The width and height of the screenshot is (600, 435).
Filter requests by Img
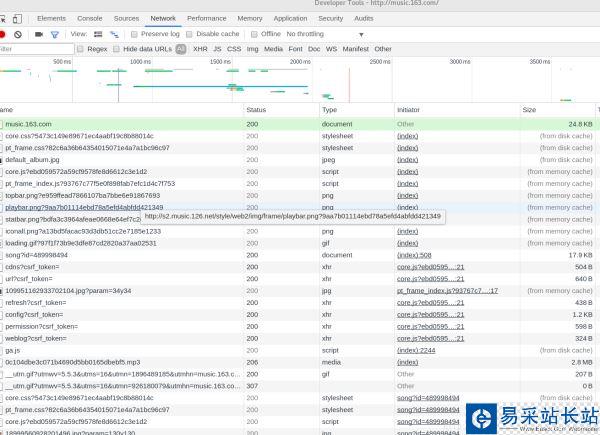pos(252,49)
